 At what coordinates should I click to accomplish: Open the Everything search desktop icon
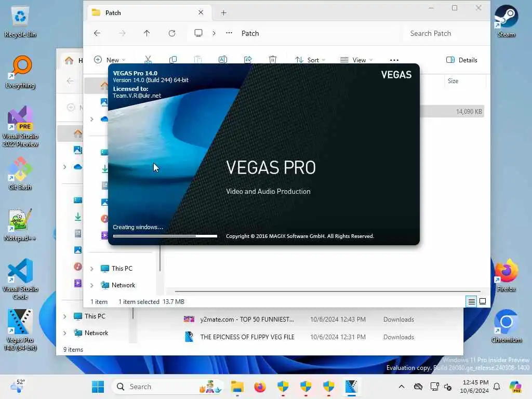(x=20, y=72)
